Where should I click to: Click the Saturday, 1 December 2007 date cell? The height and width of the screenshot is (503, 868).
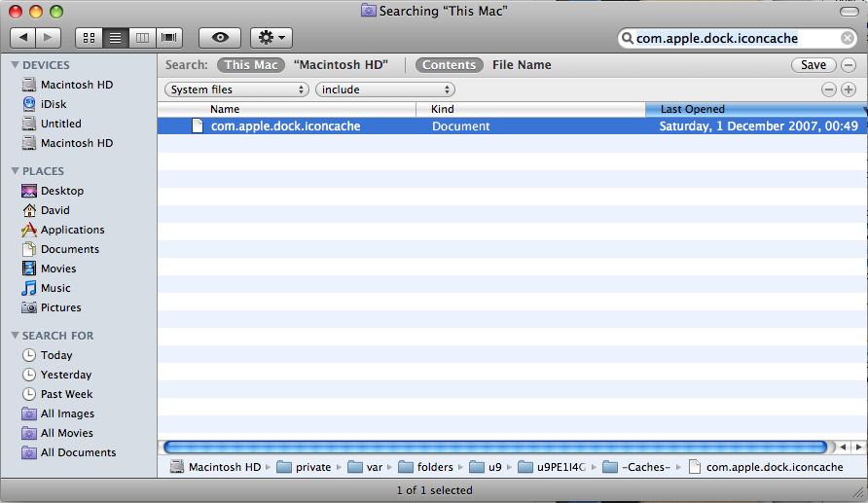(758, 126)
